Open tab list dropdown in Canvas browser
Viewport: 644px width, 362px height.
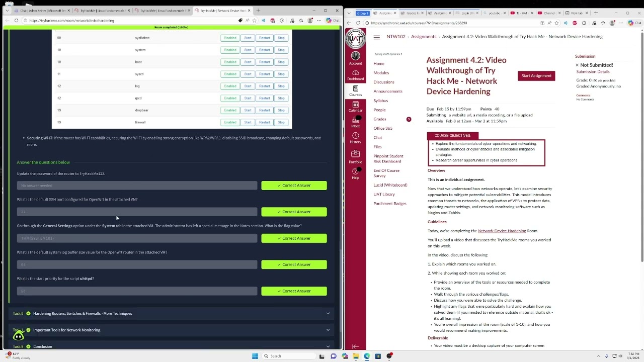point(349,13)
